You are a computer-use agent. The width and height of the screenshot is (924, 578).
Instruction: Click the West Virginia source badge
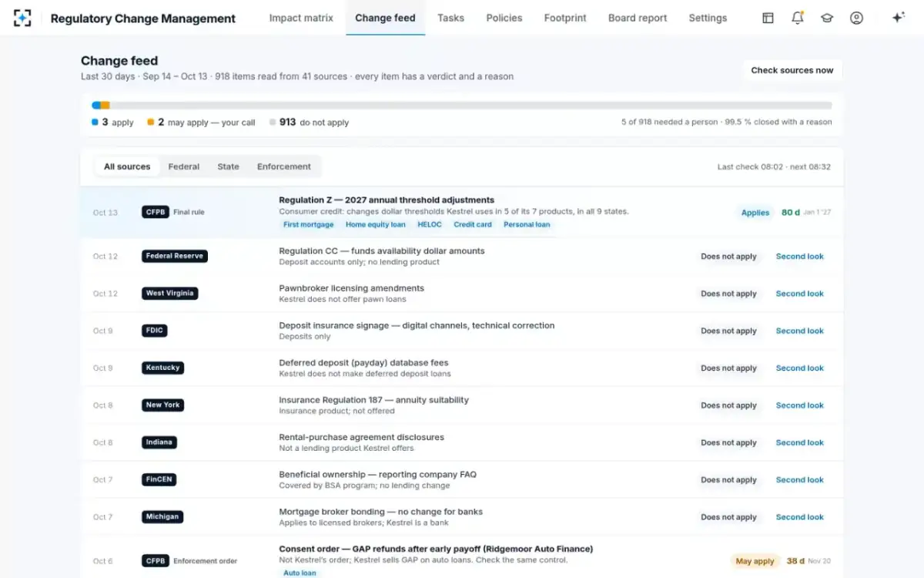[170, 294]
